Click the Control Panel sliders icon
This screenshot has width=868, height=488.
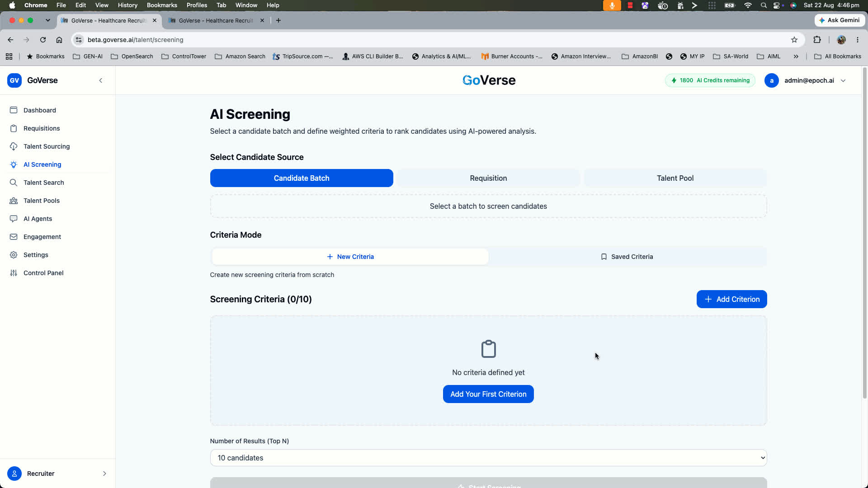(14, 273)
